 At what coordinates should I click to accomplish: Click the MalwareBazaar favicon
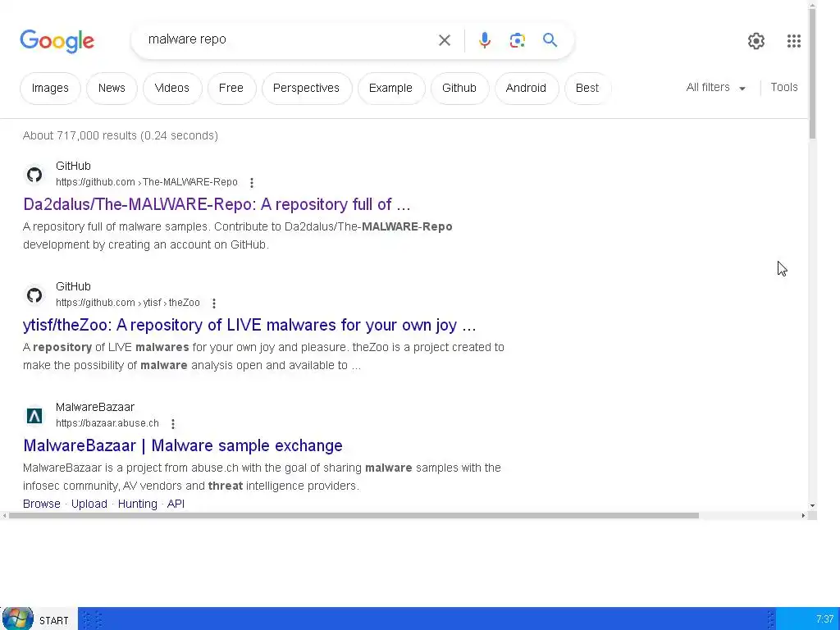pos(34,416)
